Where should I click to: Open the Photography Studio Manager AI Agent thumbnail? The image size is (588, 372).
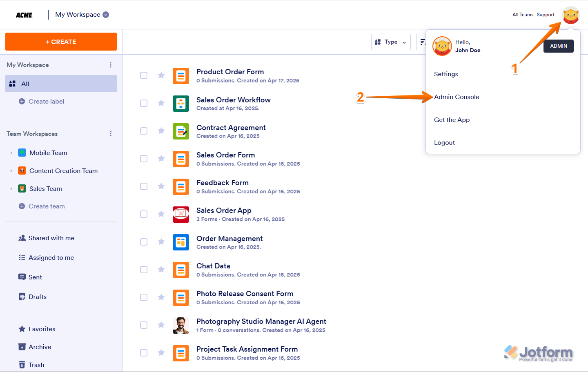pyautogui.click(x=181, y=325)
